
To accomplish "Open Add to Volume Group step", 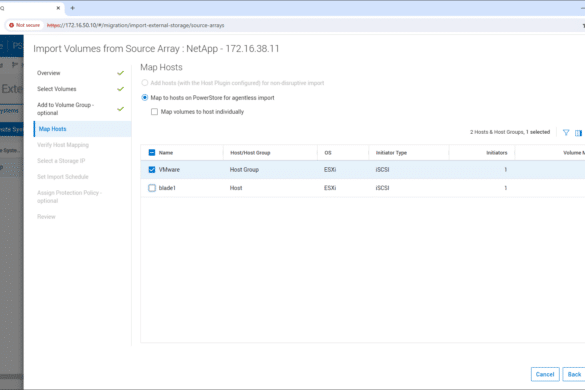I will pyautogui.click(x=65, y=109).
